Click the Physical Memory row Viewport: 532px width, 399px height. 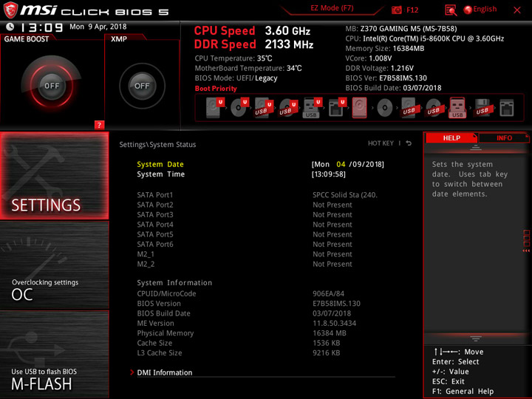[242, 332]
